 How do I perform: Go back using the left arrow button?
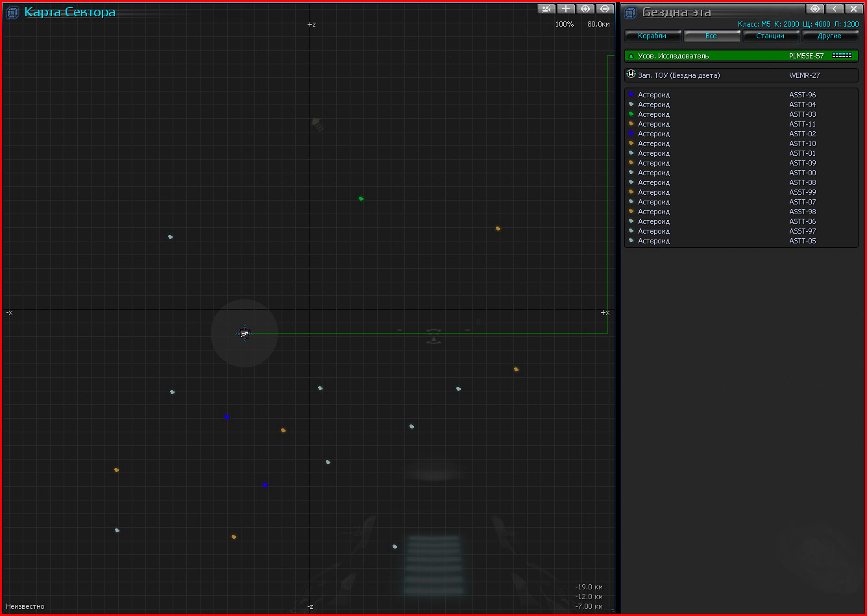834,8
